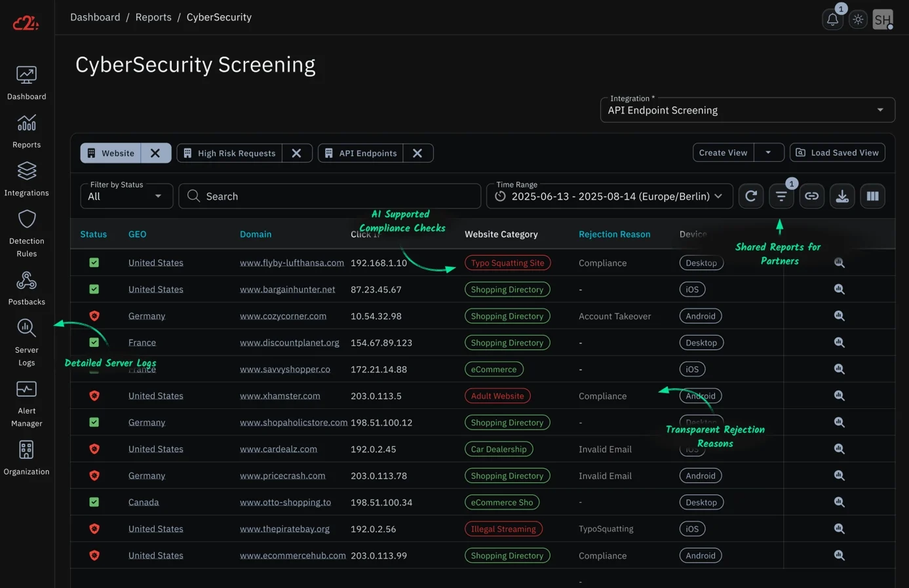Image resolution: width=909 pixels, height=588 pixels.
Task: Expand the Create View arrow menu
Action: click(x=768, y=153)
